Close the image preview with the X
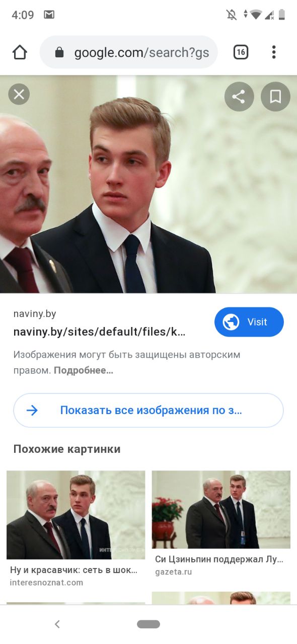This screenshot has height=644, width=297. [x=19, y=94]
